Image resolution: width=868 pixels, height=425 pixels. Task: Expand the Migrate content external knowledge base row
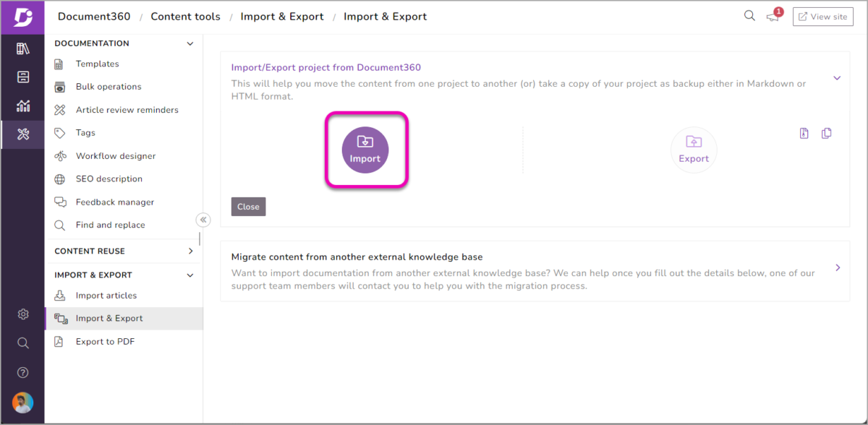pyautogui.click(x=837, y=267)
